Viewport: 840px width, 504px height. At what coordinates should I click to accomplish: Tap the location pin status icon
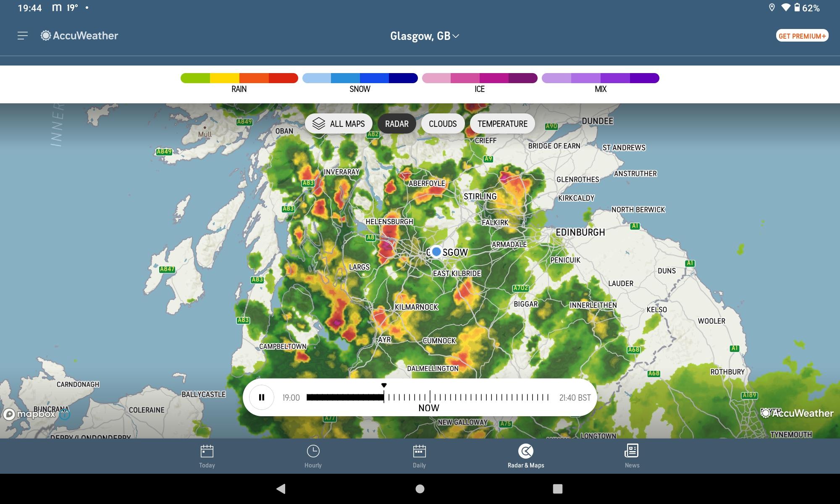[x=772, y=8]
